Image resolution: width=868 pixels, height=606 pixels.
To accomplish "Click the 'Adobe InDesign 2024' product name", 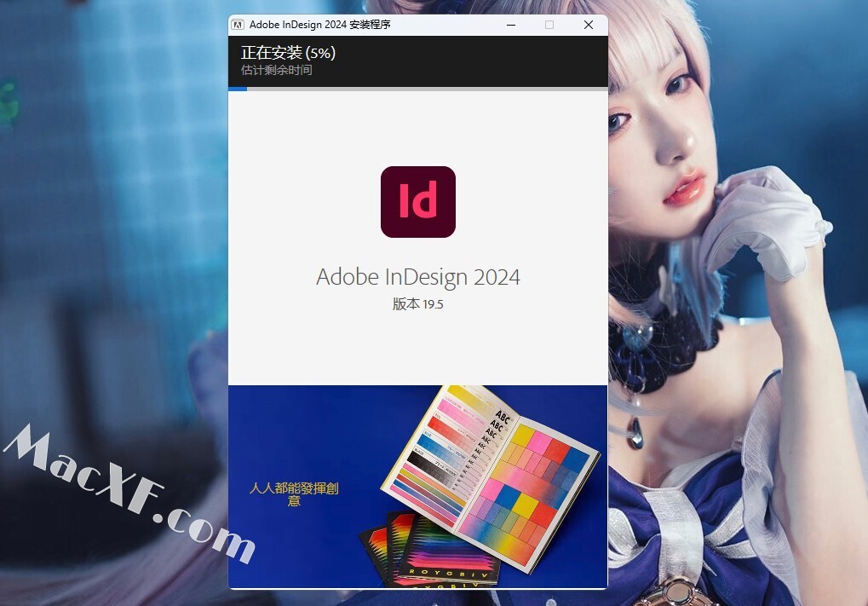I will 418,277.
